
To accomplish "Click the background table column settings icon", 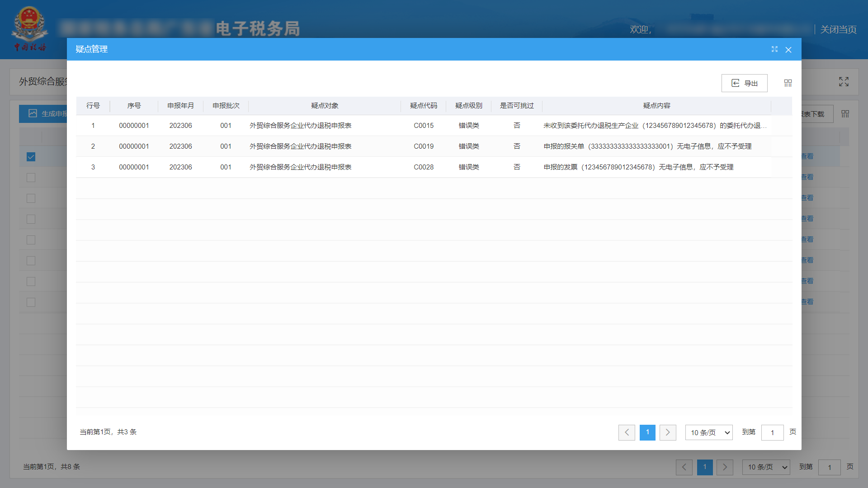I will point(845,114).
